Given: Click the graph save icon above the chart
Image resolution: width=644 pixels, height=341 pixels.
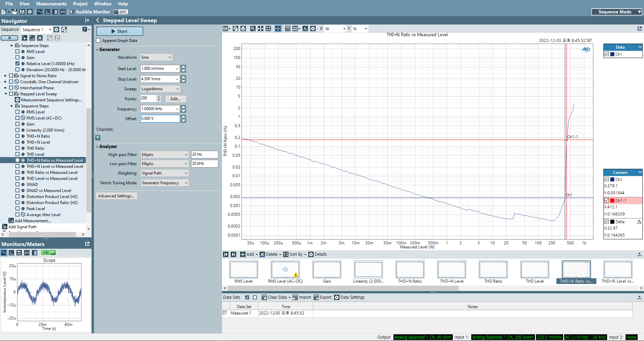Looking at the screenshot, I should point(226,29).
